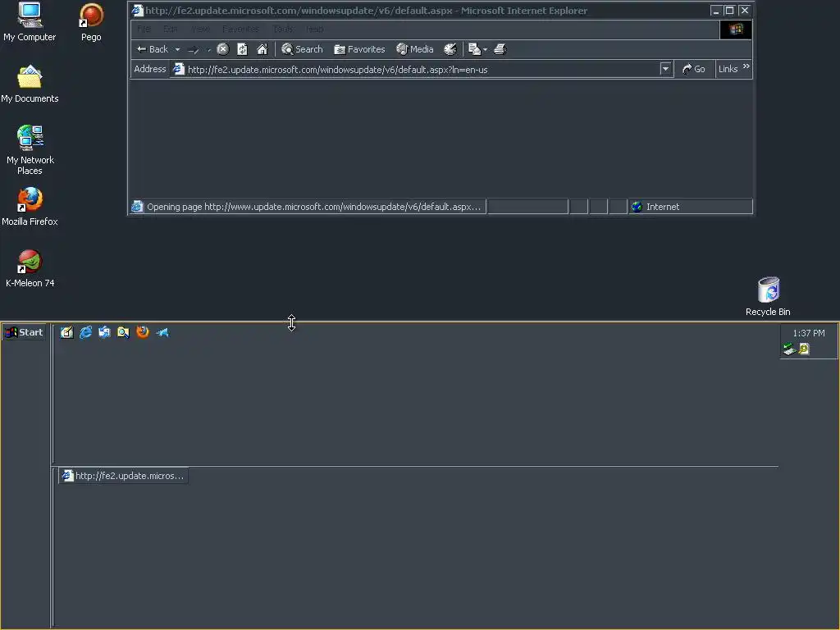Click the Mail icon in IE toolbar
Viewport: 840px width, 630px height.
tap(474, 49)
